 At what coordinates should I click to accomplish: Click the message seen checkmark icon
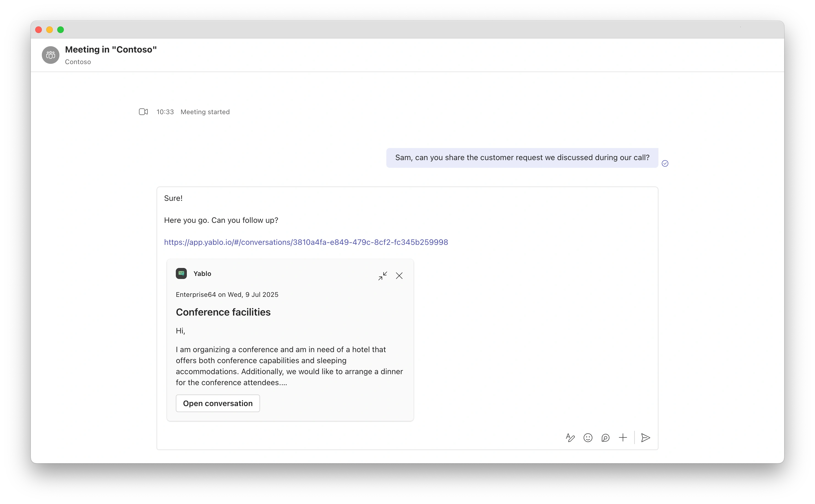pos(665,163)
